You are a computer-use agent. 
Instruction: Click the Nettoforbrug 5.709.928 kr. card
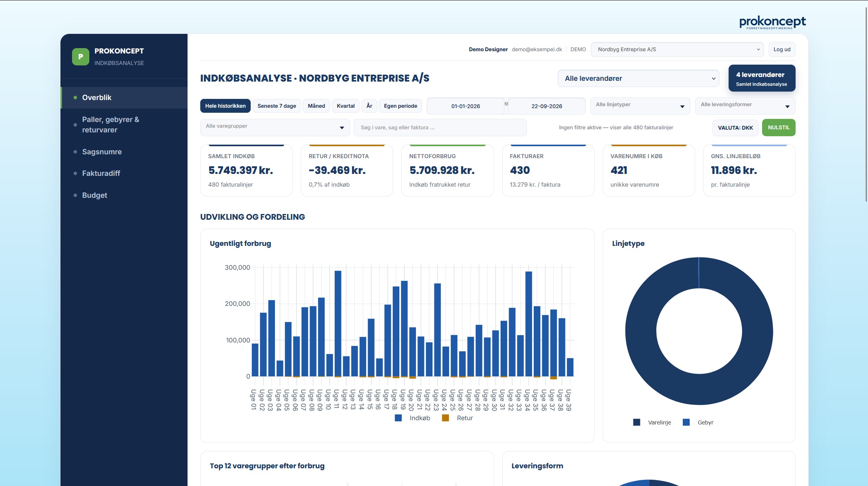(447, 170)
